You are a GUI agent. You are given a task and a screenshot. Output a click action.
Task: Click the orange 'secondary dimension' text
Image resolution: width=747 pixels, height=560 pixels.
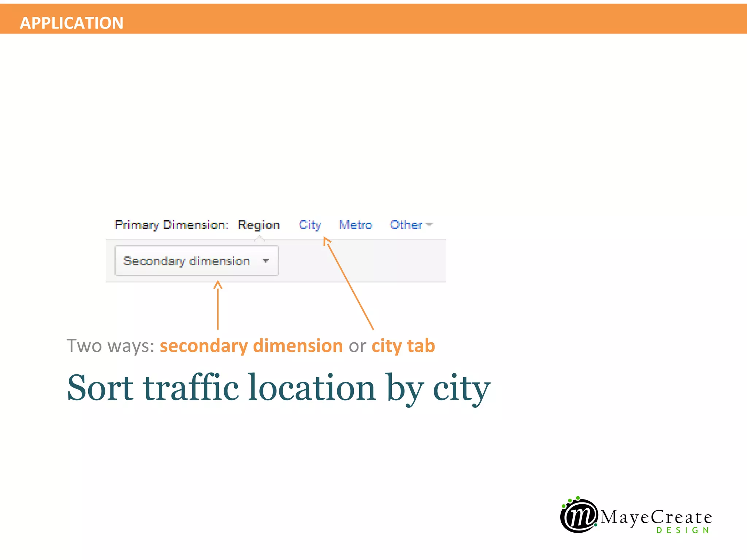251,346
